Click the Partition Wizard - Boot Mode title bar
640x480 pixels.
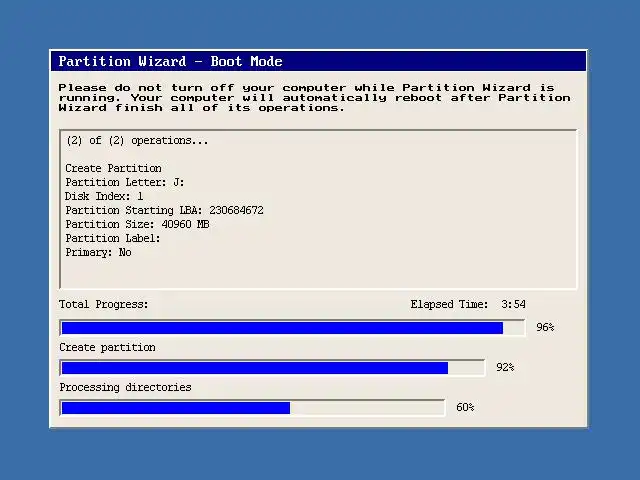(318, 61)
